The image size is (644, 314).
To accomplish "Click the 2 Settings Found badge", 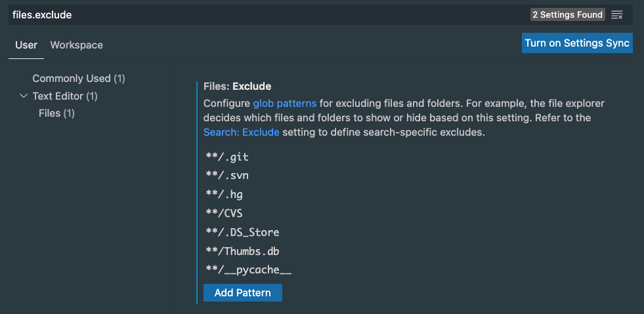I will click(x=567, y=15).
